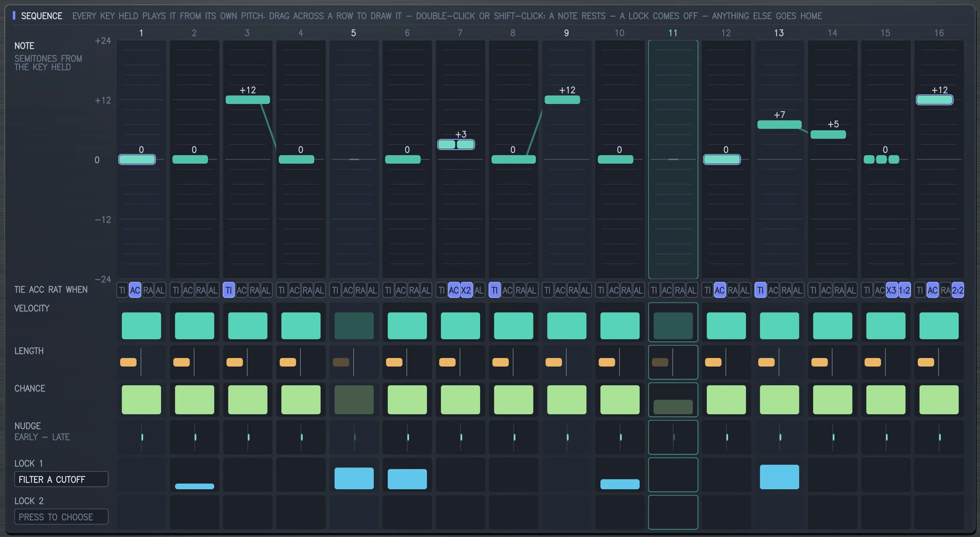This screenshot has height=537, width=980.
Task: Click the +12 note bar on step 16
Action: tap(934, 100)
